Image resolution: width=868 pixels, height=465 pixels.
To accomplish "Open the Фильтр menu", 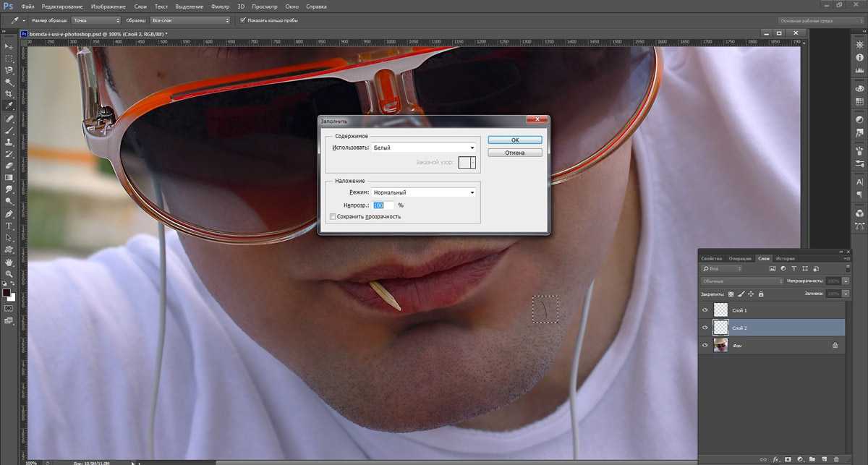I will pyautogui.click(x=220, y=6).
